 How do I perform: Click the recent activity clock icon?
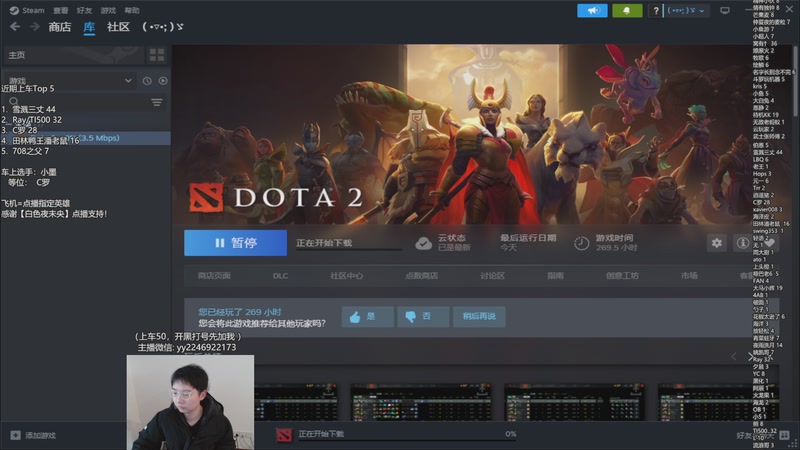(147, 81)
